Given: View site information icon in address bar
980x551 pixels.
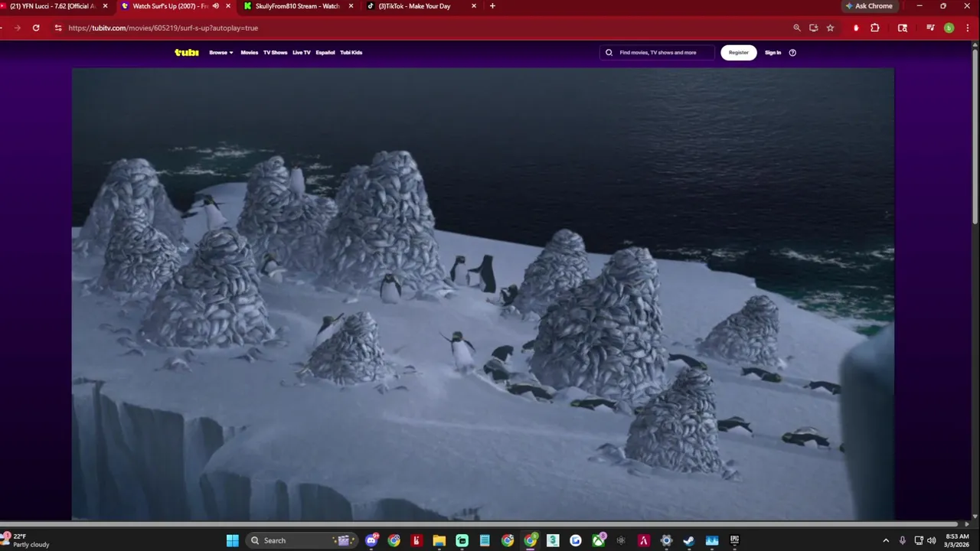Looking at the screenshot, I should pyautogui.click(x=58, y=28).
